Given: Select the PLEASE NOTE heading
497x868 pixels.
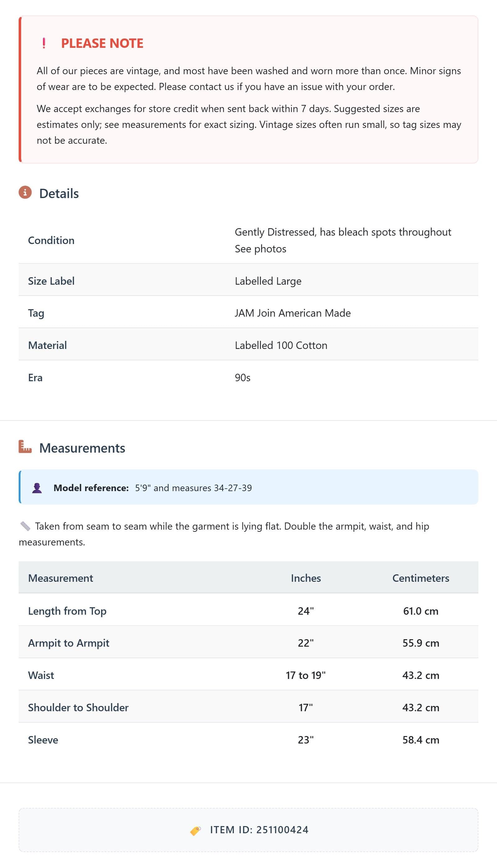Looking at the screenshot, I should [102, 43].
